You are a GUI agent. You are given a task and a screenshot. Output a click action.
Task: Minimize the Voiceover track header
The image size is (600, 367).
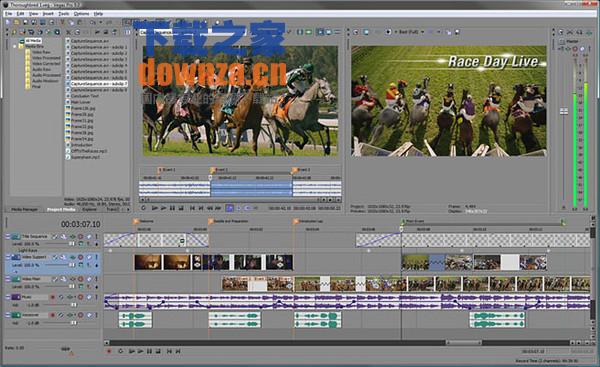pos(8,315)
